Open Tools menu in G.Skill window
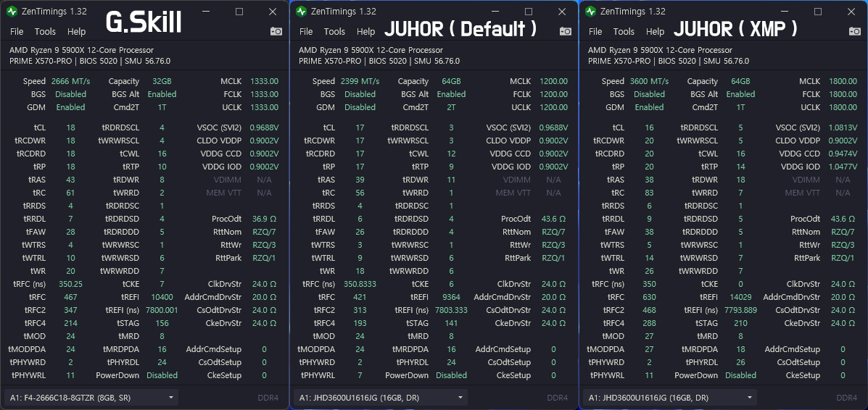Image resolution: width=868 pixels, height=410 pixels. tap(45, 32)
